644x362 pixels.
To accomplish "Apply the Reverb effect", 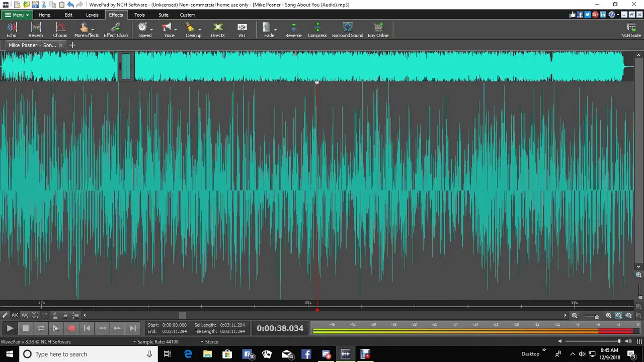I will pos(36,30).
